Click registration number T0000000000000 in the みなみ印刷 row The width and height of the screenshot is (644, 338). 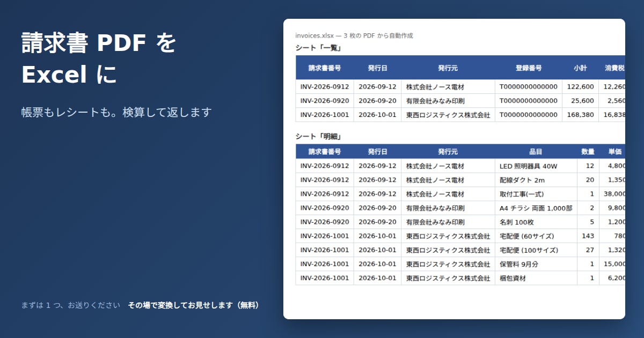(x=529, y=101)
